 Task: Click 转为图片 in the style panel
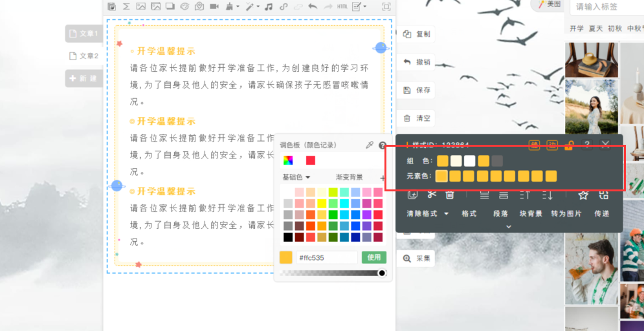click(x=566, y=214)
